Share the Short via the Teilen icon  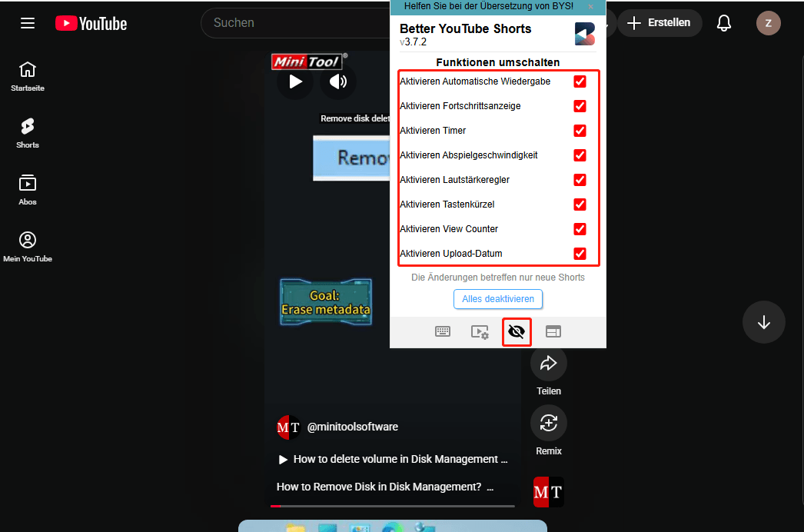coord(548,363)
